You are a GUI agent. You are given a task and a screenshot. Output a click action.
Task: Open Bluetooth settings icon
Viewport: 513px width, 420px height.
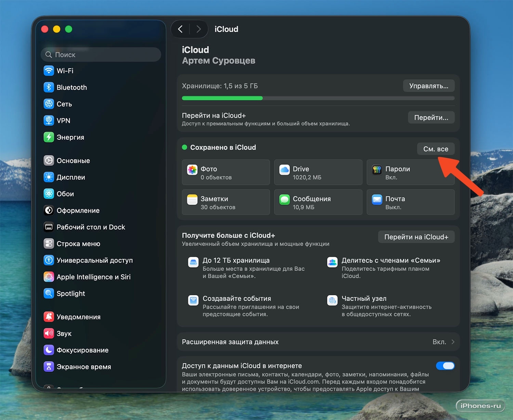click(49, 87)
